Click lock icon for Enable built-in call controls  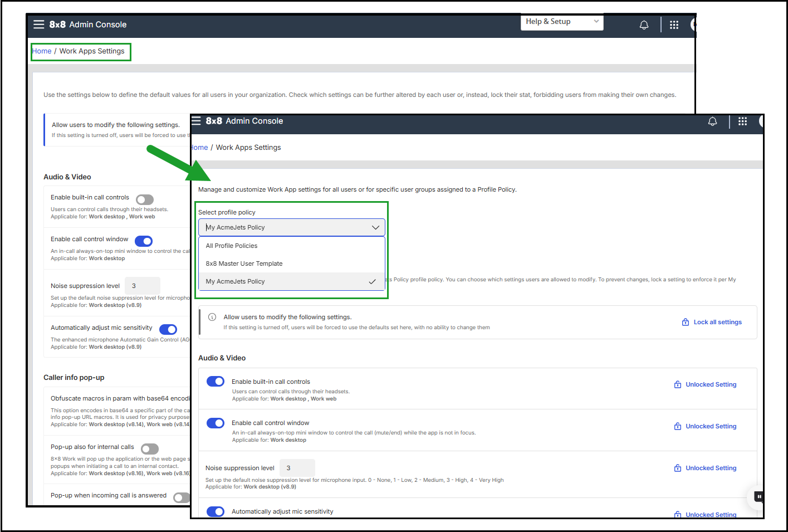pyautogui.click(x=678, y=385)
